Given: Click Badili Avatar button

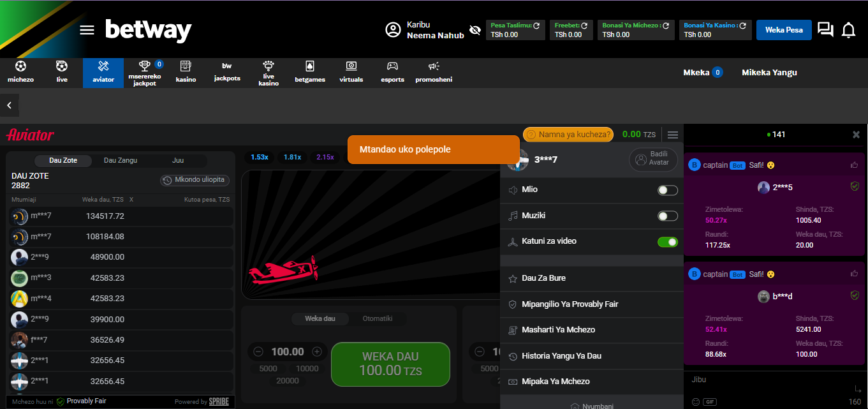Looking at the screenshot, I should pos(653,159).
